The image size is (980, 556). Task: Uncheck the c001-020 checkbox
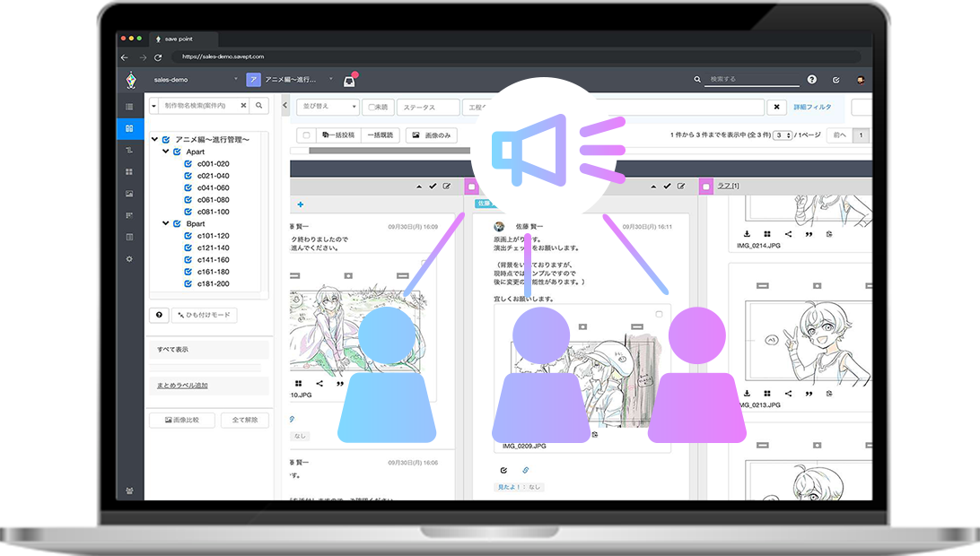tap(188, 164)
